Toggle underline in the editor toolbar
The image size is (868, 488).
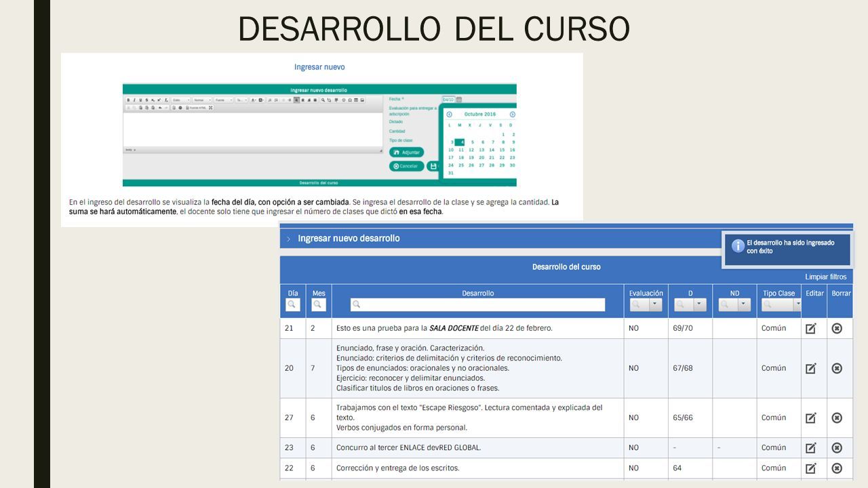(140, 100)
